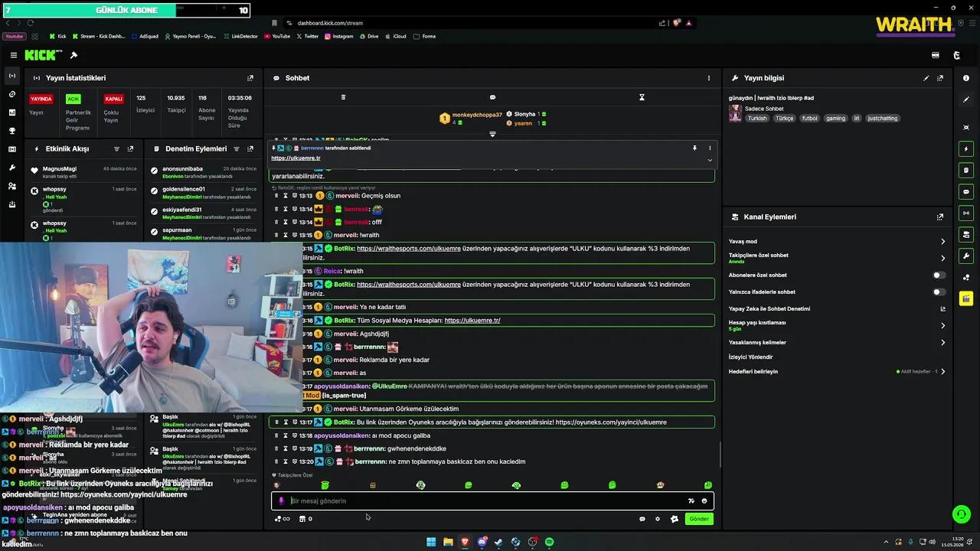Open Yapay Zeka ile Sohbet Denetimi stats icon
This screenshot has height=551, width=980.
click(x=942, y=309)
